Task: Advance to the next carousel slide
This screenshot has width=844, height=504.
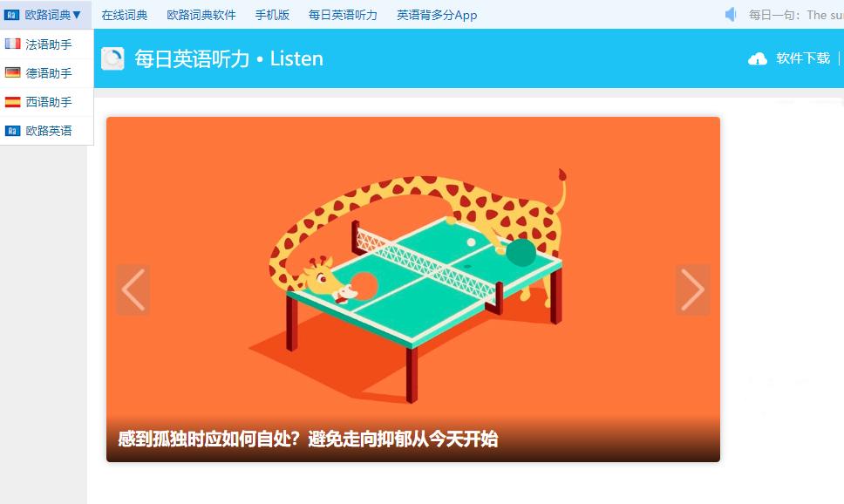Action: tap(692, 289)
